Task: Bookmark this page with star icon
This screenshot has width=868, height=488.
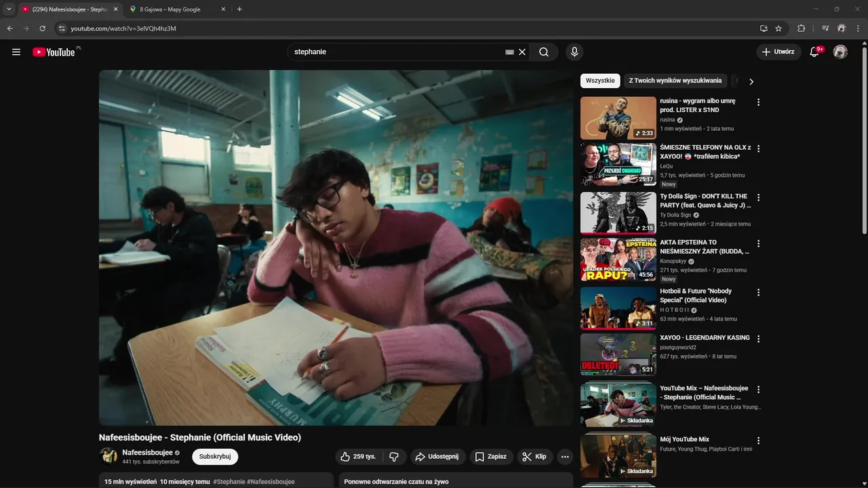Action: click(778, 28)
